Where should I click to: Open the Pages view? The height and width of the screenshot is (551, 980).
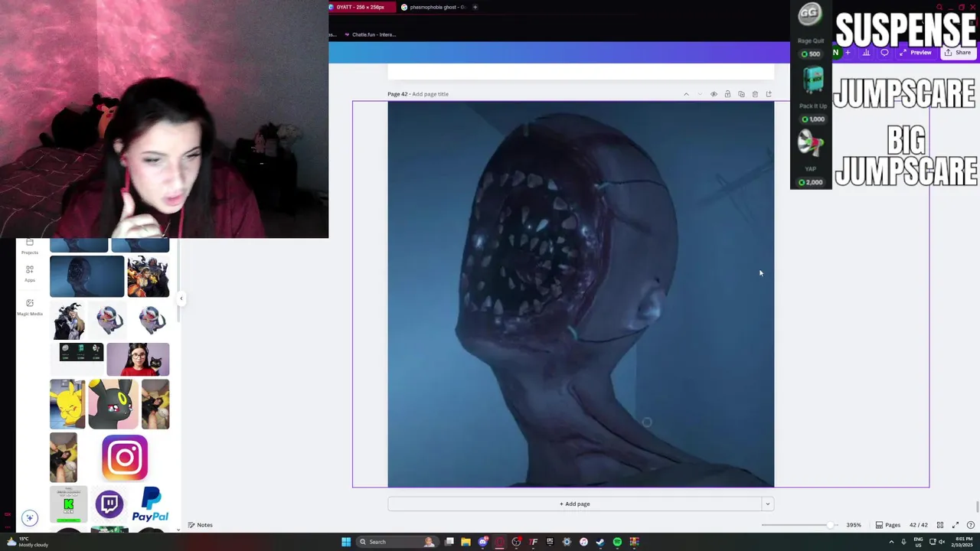pos(888,525)
